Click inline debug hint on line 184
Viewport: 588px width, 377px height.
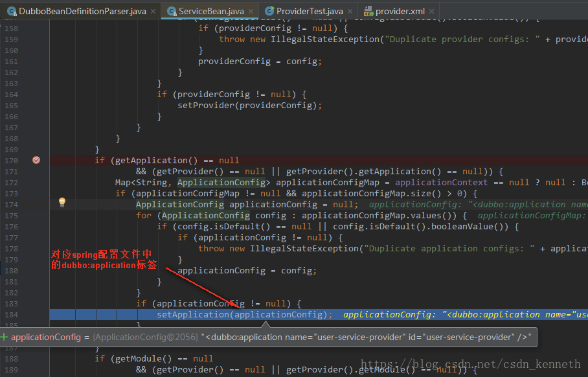465,314
